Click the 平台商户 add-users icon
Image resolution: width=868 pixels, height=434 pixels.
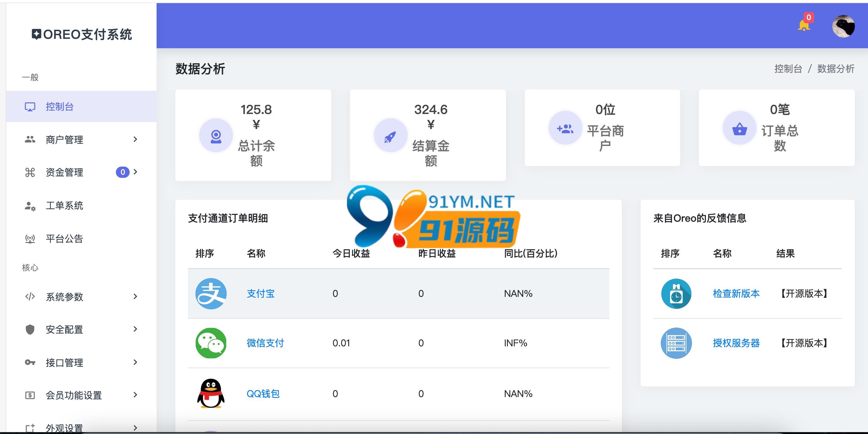[x=565, y=128]
